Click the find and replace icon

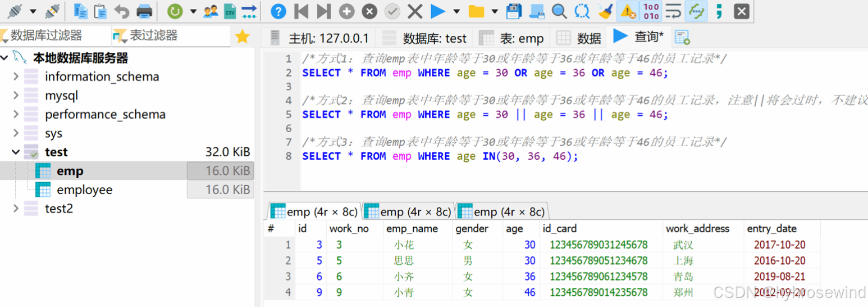pos(582,11)
